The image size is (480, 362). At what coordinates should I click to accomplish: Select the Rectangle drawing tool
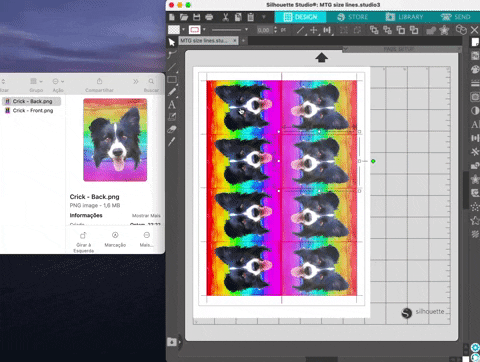(x=172, y=80)
